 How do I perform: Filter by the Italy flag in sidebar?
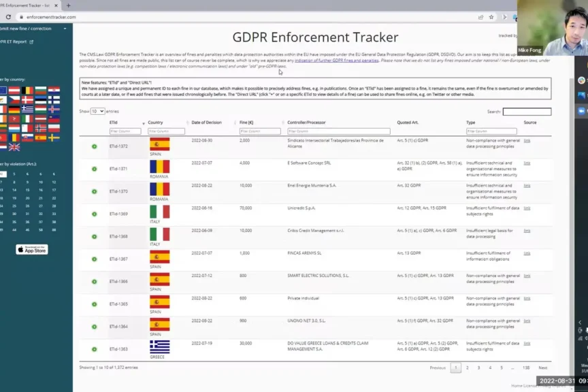click(27, 118)
